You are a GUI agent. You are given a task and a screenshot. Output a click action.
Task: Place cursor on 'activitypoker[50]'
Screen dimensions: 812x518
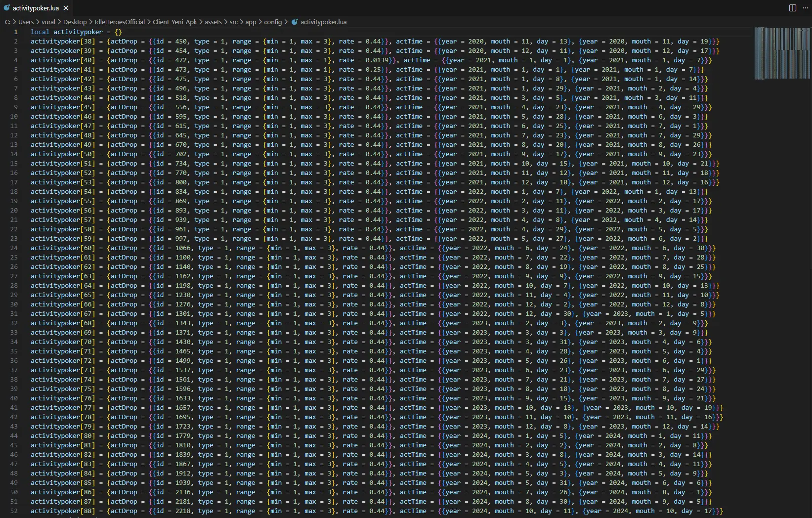pyautogui.click(x=63, y=154)
